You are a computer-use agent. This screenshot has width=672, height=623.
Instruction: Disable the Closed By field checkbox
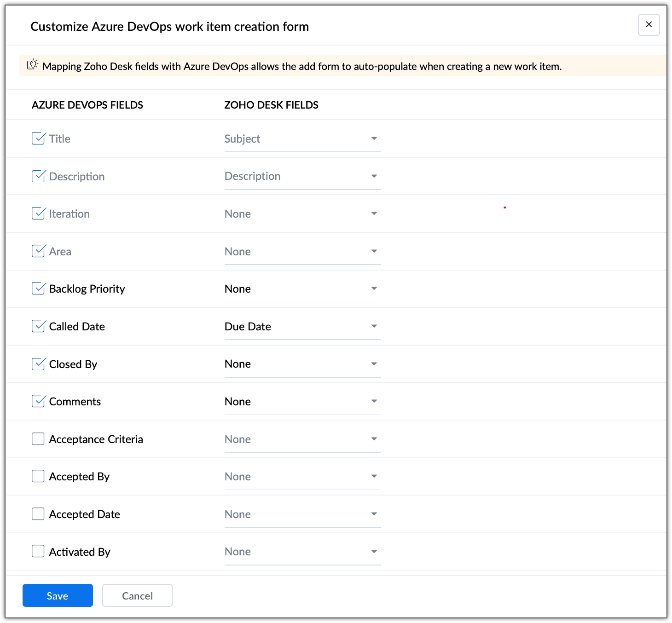(x=38, y=364)
